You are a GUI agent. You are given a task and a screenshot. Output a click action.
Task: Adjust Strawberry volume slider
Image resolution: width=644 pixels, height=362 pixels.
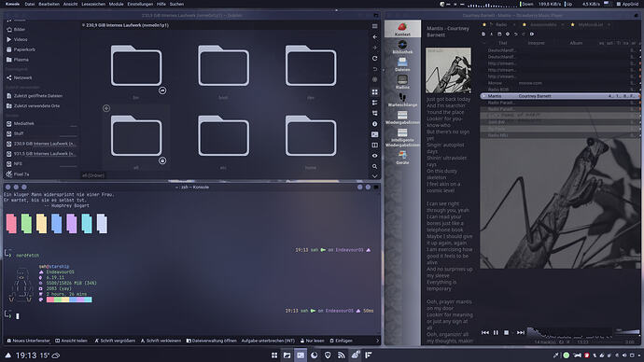627,331
